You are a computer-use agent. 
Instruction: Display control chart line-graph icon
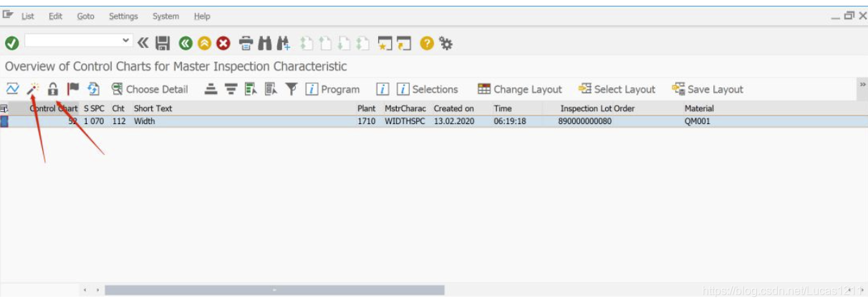(x=12, y=89)
